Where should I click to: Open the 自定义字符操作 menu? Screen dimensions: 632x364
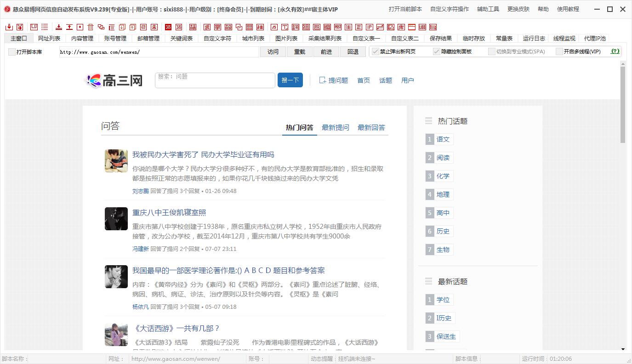(450, 9)
